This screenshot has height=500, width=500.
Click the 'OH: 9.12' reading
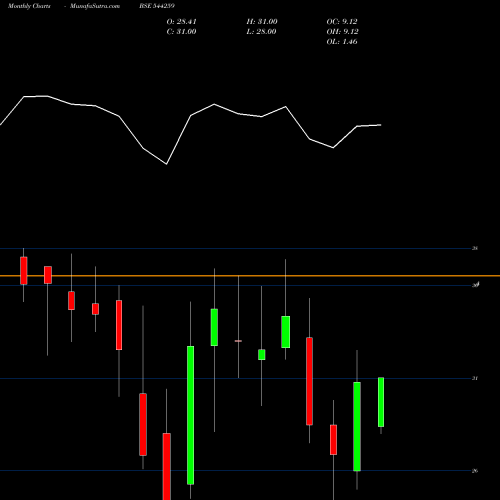(x=342, y=32)
